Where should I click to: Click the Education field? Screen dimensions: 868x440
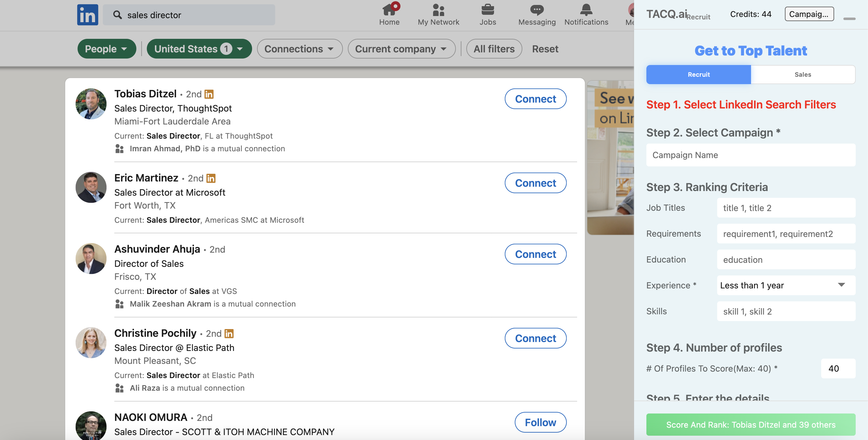pos(786,260)
